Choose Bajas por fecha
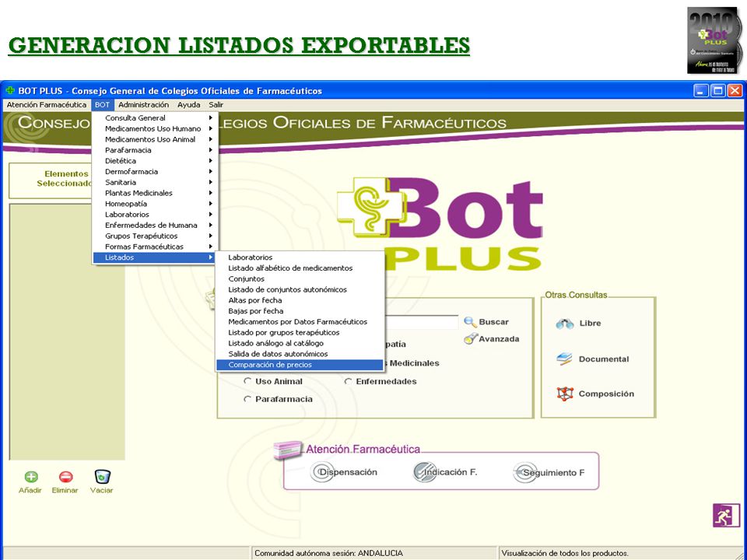Screen dimensions: 747x560 pyautogui.click(x=300, y=311)
